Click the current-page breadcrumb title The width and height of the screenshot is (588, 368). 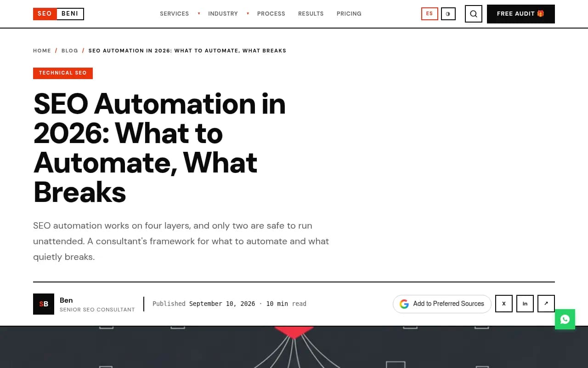[187, 51]
